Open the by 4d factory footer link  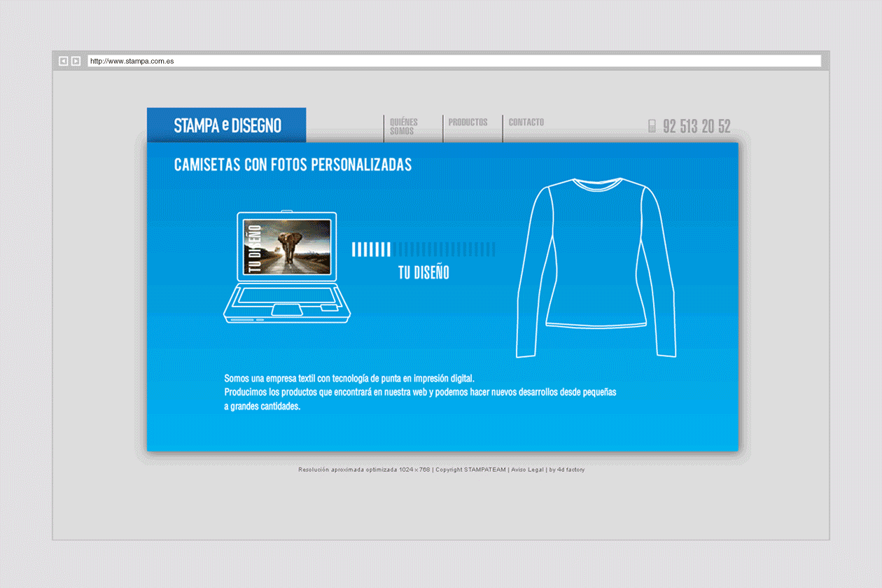(567, 470)
